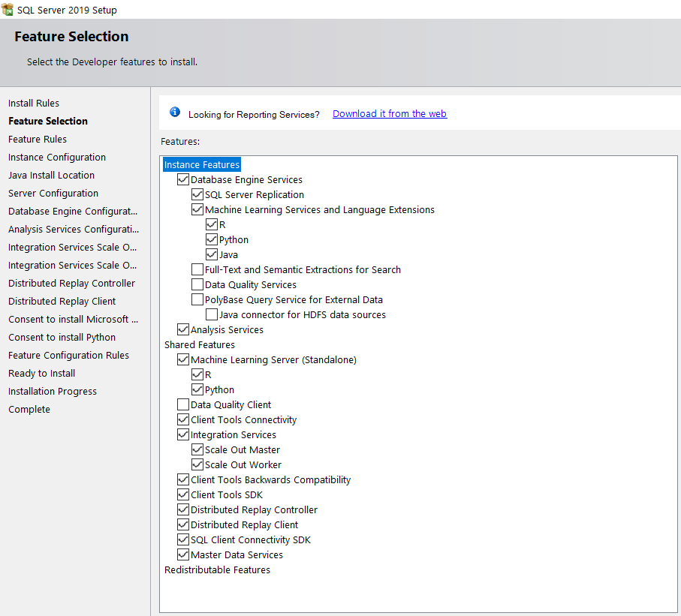
Task: Click the SQL Server Setup title bar icon
Action: [x=8, y=11]
